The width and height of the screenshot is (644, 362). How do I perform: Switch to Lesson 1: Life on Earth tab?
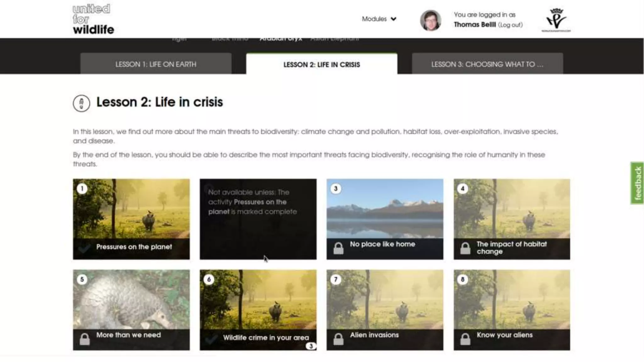(156, 64)
